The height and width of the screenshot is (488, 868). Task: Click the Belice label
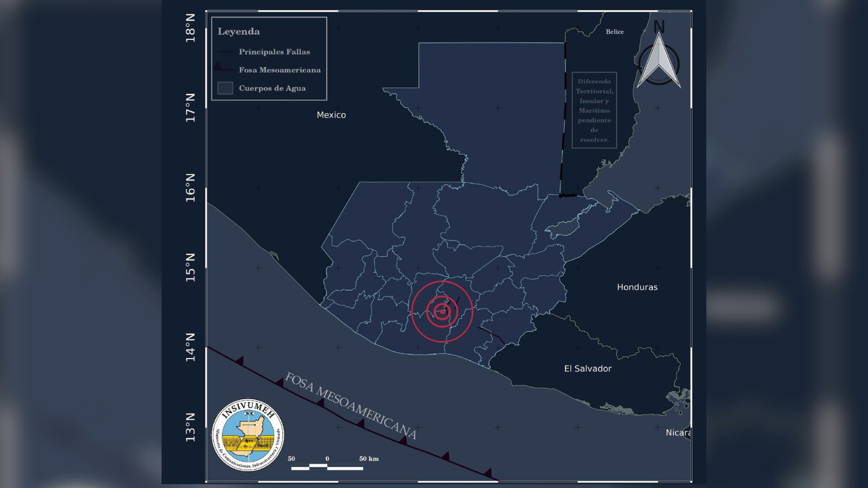point(614,32)
